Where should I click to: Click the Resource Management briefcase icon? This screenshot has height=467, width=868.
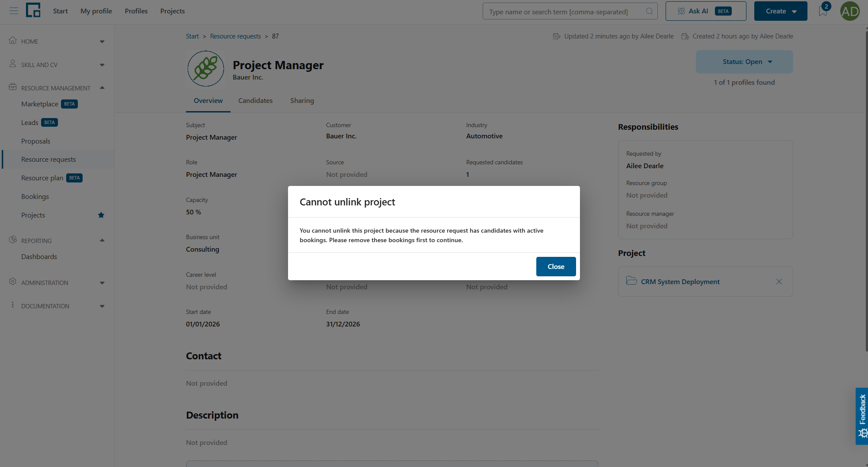pos(13,87)
